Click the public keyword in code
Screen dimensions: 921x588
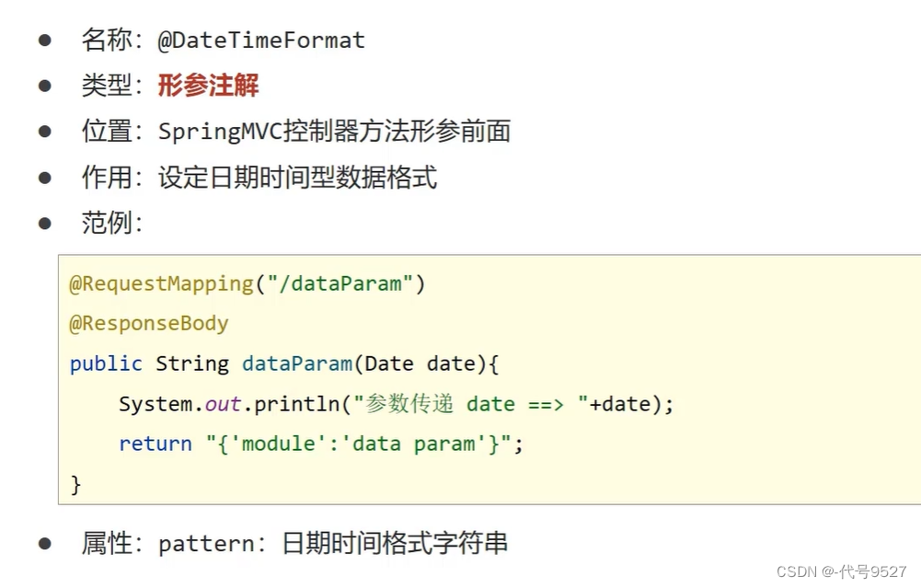pyautogui.click(x=106, y=364)
